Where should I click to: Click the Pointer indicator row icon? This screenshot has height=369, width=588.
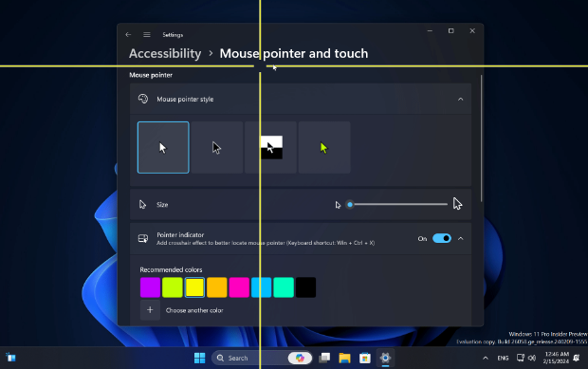pos(143,238)
